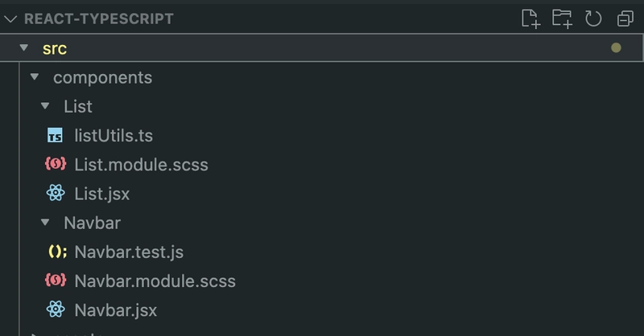Click the Sass icon beside Navbar.module.scss
Viewport: 644px width, 336px height.
click(56, 281)
